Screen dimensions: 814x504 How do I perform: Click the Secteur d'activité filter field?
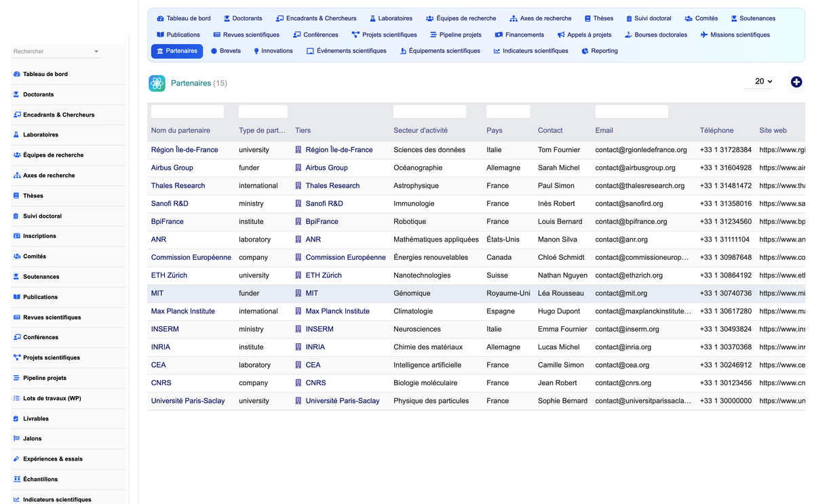coord(429,112)
